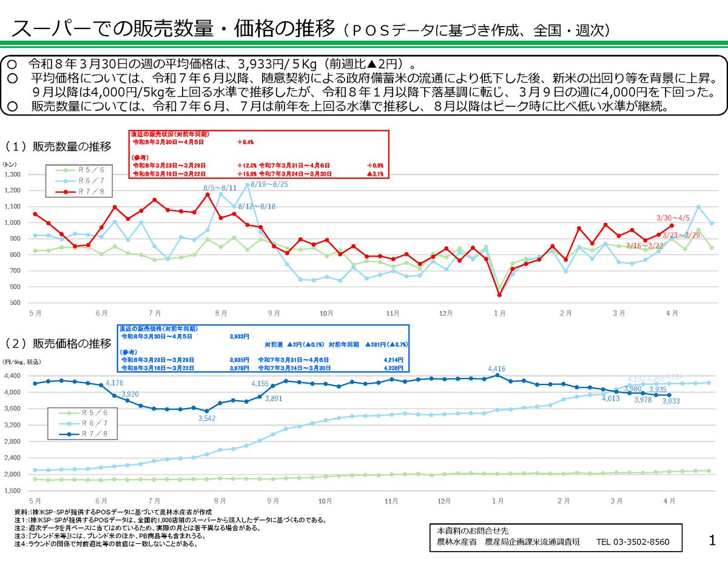Click the title 'スーパーでの販売数量・価格の推移'

pyautogui.click(x=173, y=28)
